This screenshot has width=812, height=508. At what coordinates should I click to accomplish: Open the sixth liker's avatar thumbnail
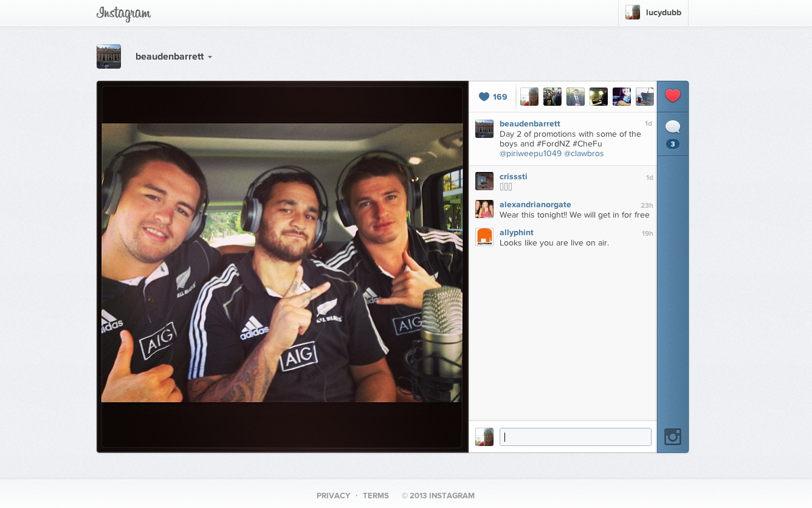(645, 97)
